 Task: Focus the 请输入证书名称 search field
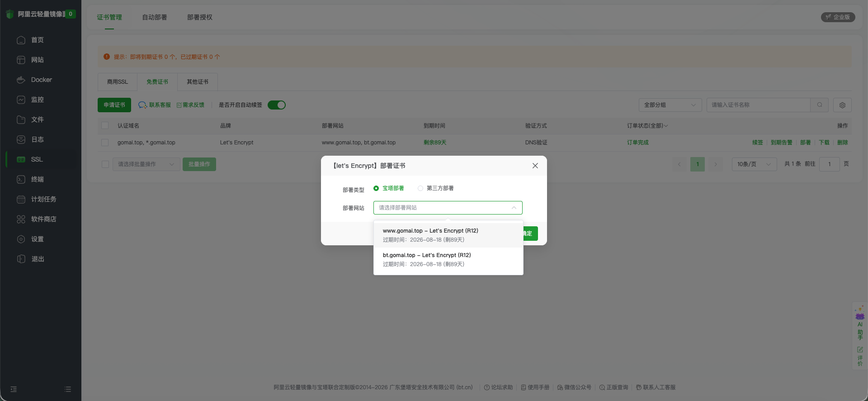tap(758, 105)
